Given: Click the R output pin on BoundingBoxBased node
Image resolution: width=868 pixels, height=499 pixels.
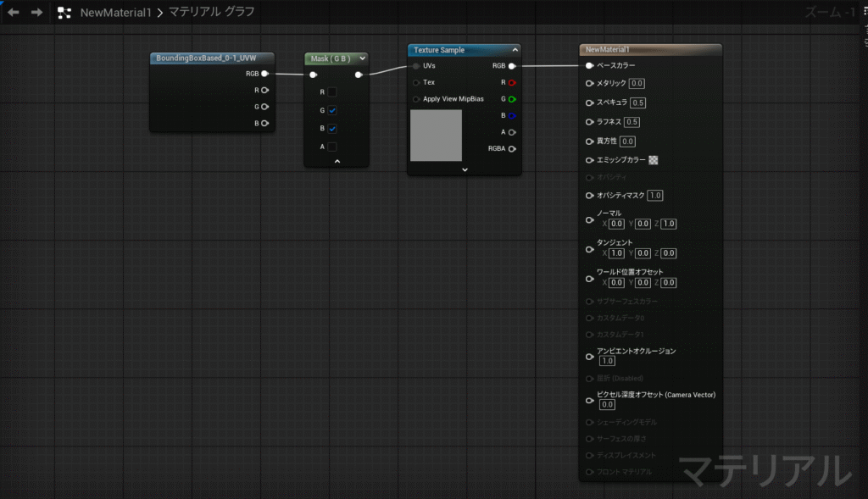Looking at the screenshot, I should (264, 90).
